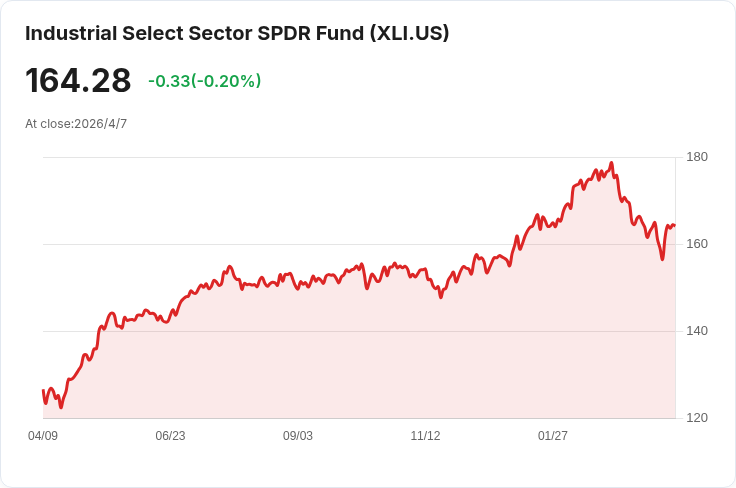736x488 pixels.
Task: Click the Industrial Select Sector SPDR Fund title
Action: click(x=237, y=33)
